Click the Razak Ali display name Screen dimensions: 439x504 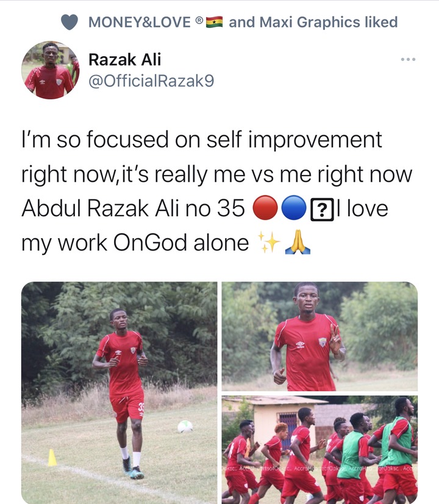coord(125,60)
